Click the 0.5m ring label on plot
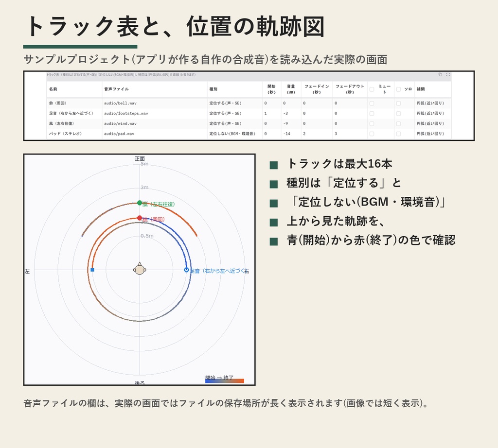 (147, 236)
